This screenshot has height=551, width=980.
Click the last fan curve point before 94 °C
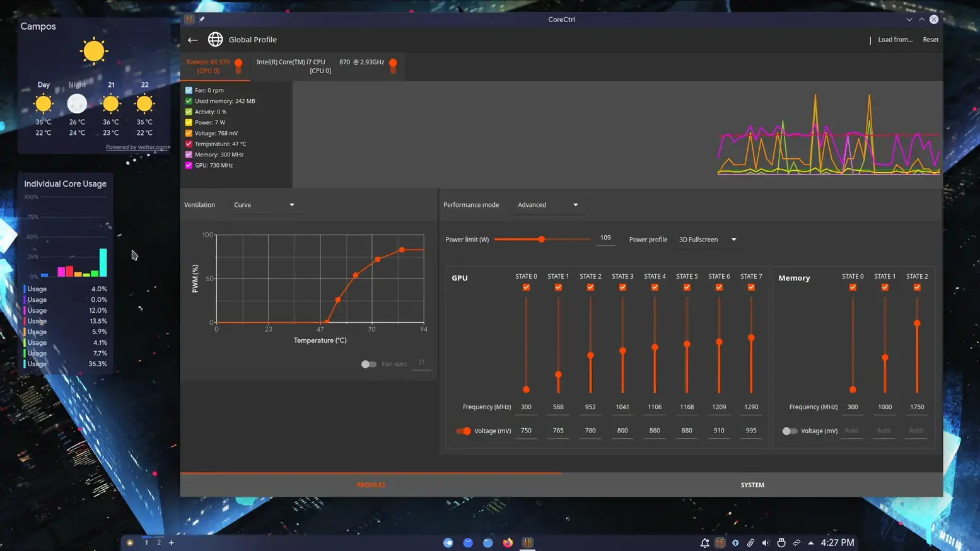point(402,250)
